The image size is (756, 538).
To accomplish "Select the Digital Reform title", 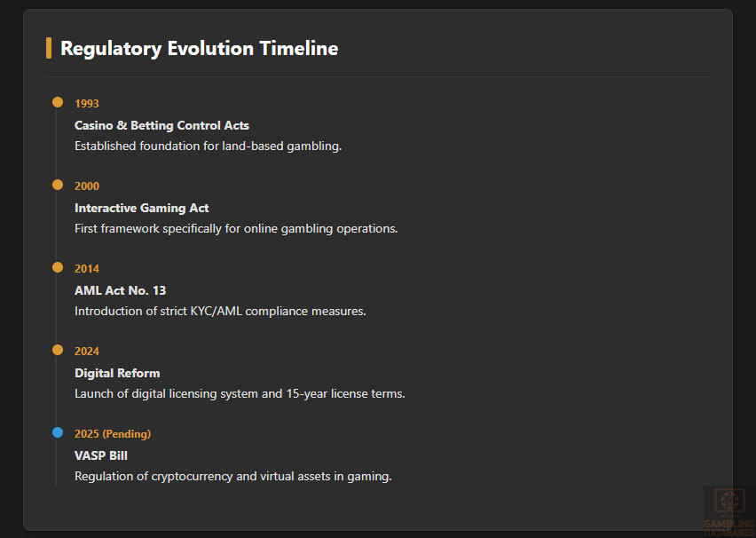I will click(117, 373).
